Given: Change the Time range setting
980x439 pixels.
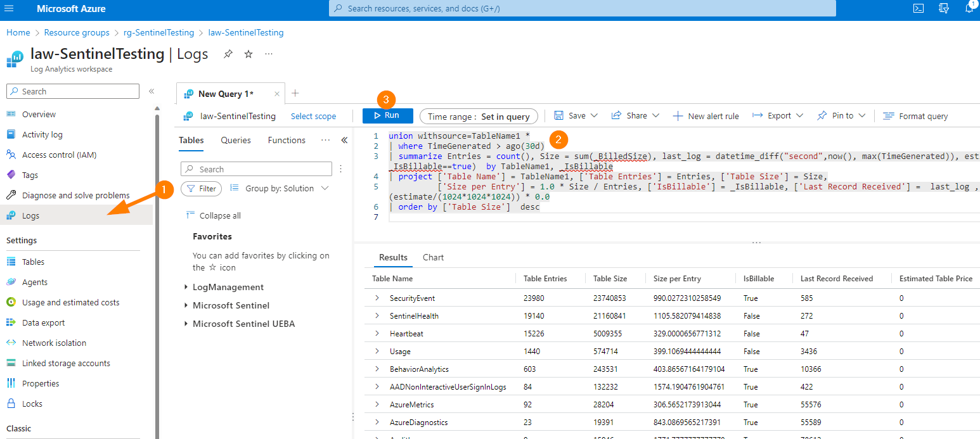Looking at the screenshot, I should click(x=479, y=117).
